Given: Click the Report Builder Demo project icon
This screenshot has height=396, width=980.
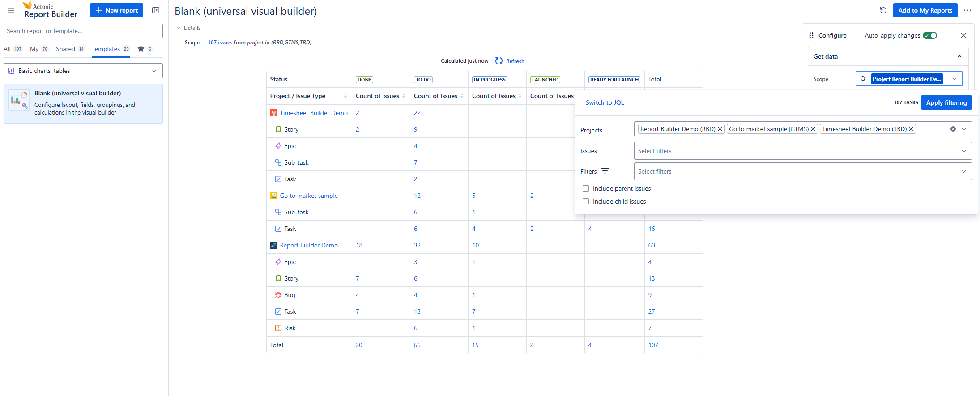Looking at the screenshot, I should coord(274,245).
